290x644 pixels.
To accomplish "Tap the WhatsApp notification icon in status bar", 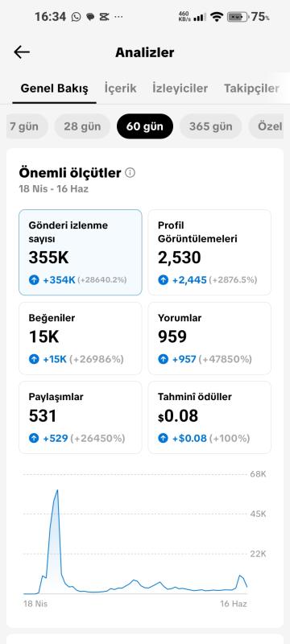I will (76, 17).
